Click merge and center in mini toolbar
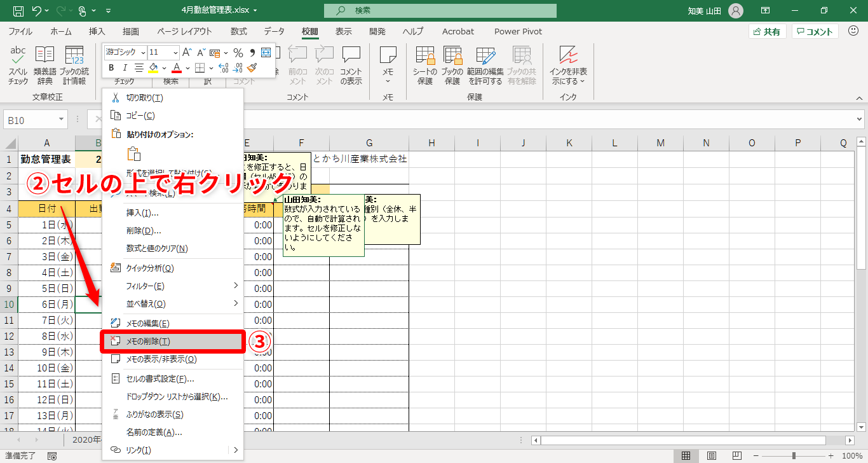 (266, 52)
